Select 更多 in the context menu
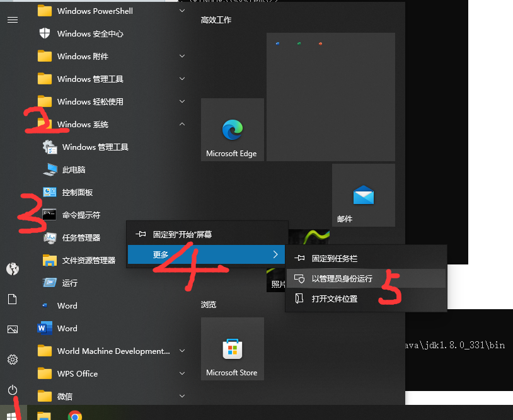513x420 pixels. coord(206,254)
